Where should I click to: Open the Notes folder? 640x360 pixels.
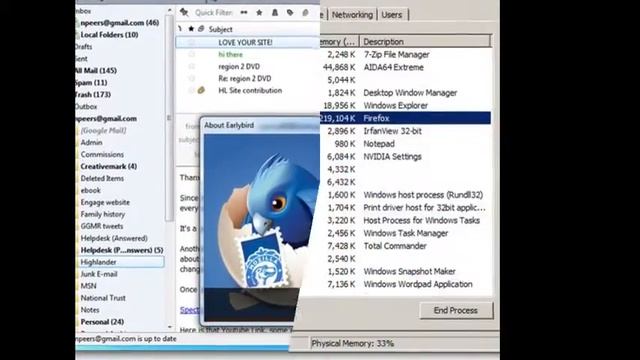pos(90,310)
